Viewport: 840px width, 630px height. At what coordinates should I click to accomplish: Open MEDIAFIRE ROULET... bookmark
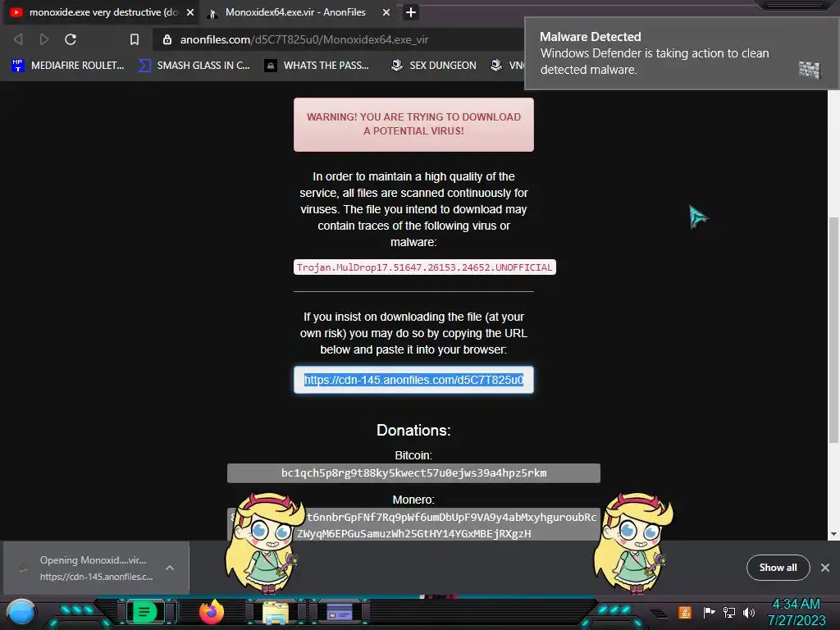[x=68, y=66]
